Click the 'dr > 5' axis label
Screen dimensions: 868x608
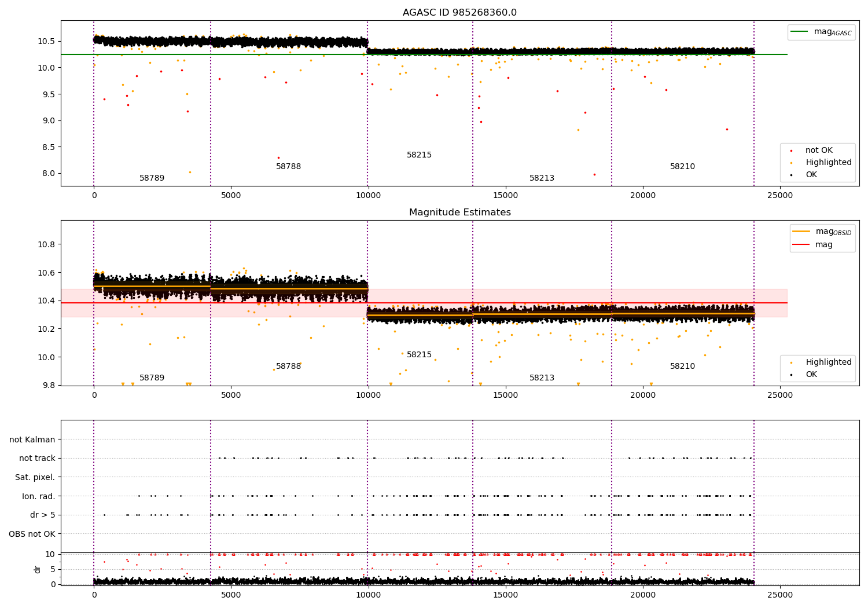pyautogui.click(x=43, y=515)
